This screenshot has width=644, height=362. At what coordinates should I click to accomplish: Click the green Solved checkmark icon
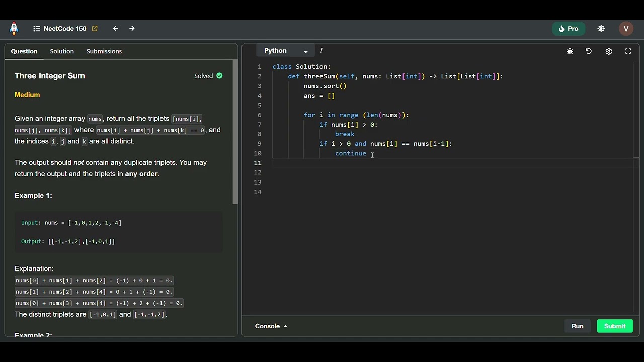point(219,76)
